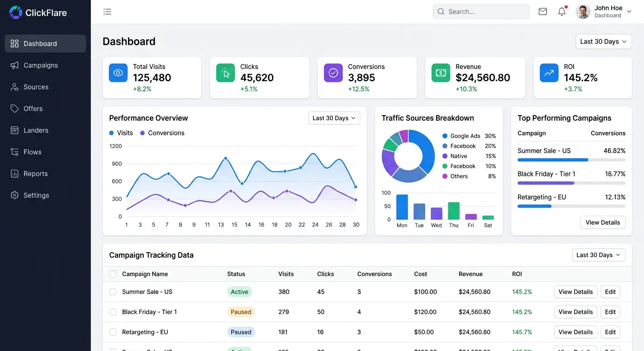
Task: Select Reports in the sidebar
Action: (x=45, y=174)
